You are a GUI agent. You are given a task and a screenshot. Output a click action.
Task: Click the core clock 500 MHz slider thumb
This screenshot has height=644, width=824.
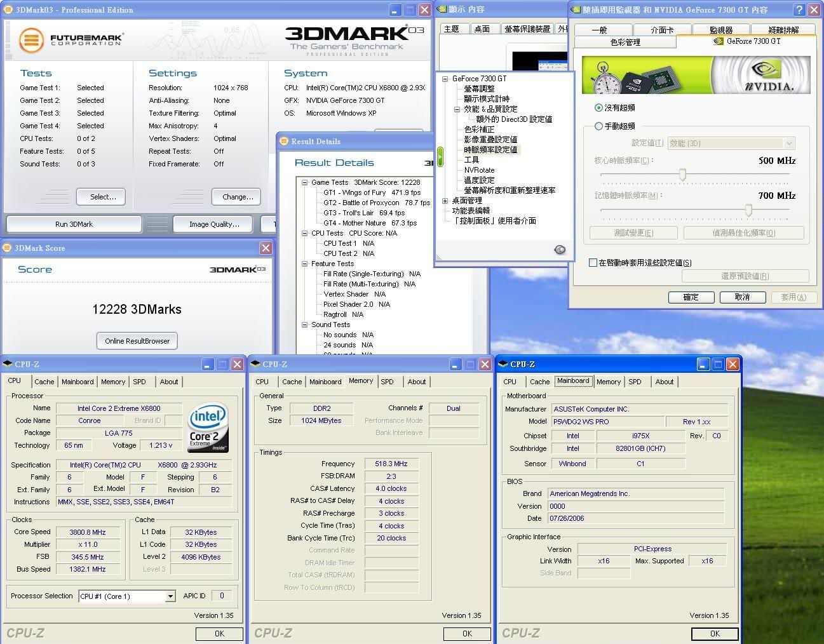pos(683,175)
